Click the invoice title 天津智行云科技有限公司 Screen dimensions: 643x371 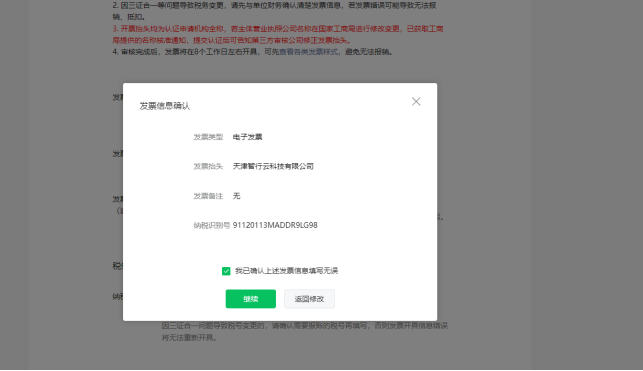point(273,166)
